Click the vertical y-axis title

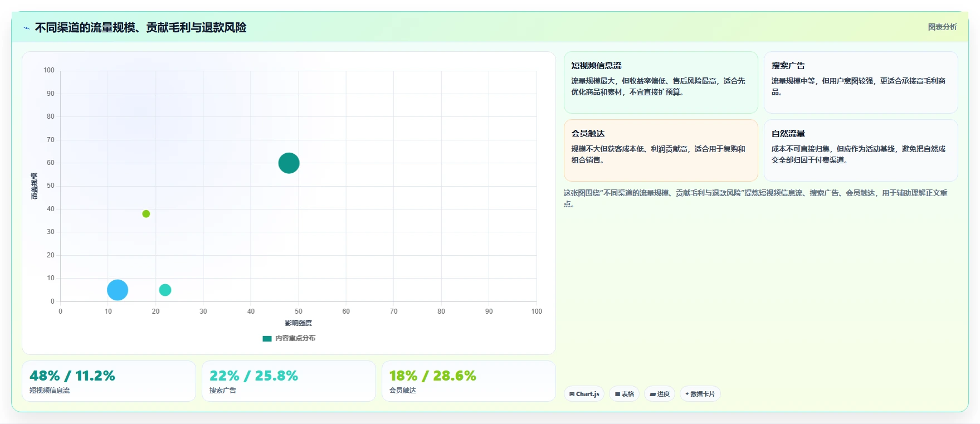pyautogui.click(x=35, y=186)
